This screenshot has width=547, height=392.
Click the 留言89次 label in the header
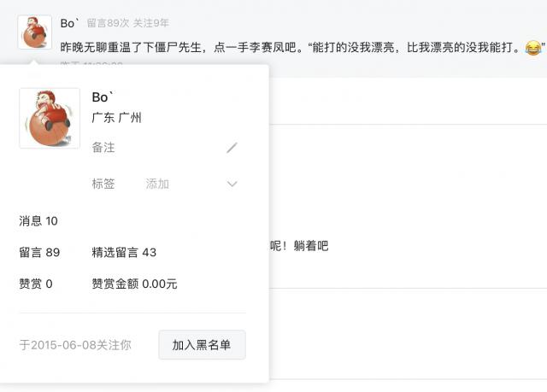coord(108,23)
